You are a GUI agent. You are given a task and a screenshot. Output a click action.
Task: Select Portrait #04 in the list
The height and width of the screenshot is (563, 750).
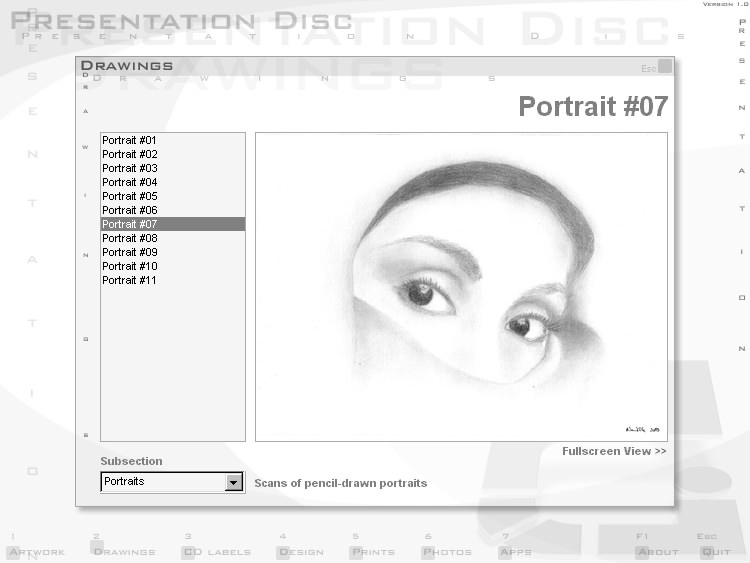tap(173, 182)
